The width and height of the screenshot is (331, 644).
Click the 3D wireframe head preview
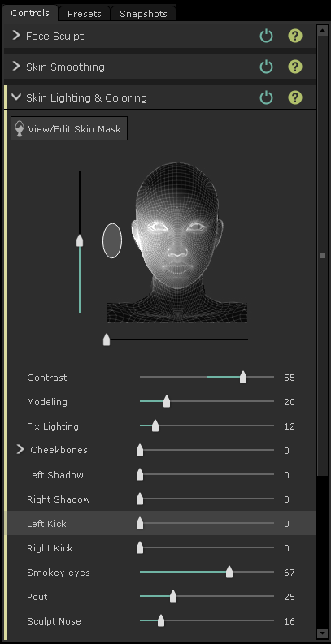177,242
